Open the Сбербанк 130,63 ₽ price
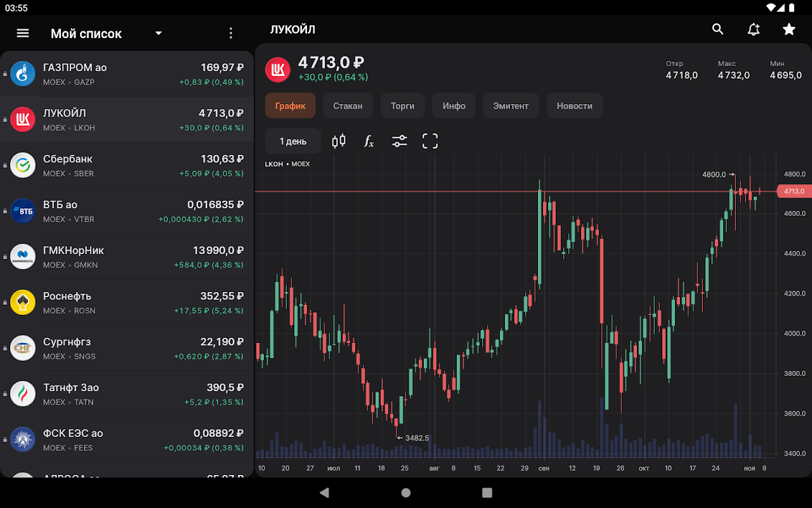This screenshot has width=812, height=508. 222,159
